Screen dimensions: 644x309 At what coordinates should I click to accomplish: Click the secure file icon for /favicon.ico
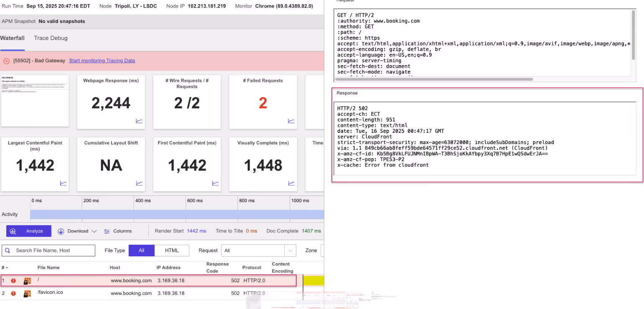pyautogui.click(x=27, y=294)
